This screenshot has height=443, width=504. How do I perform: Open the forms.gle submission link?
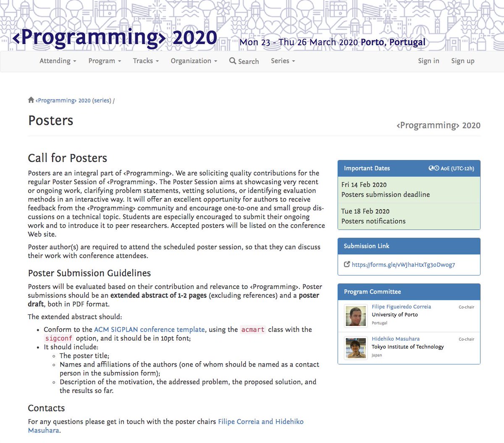403,265
